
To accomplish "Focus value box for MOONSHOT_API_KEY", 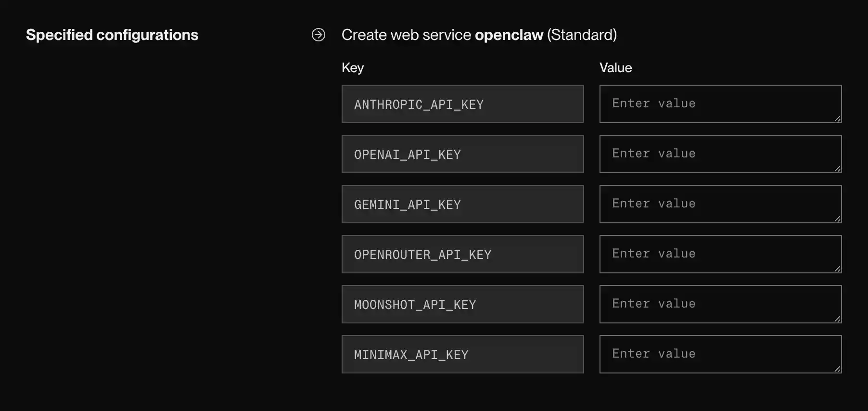I will (x=721, y=304).
